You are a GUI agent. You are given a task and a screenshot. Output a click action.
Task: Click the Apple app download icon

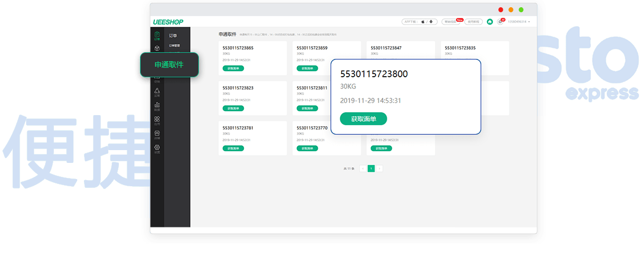click(x=423, y=22)
